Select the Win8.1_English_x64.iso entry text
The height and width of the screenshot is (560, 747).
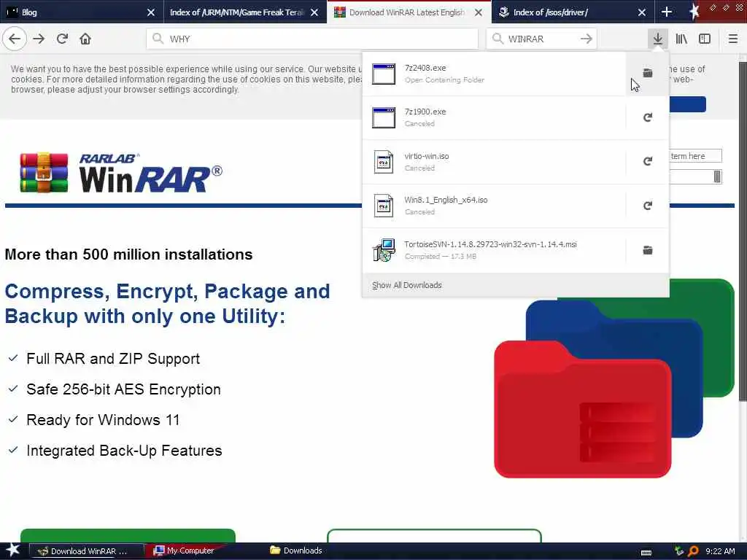tap(446, 200)
